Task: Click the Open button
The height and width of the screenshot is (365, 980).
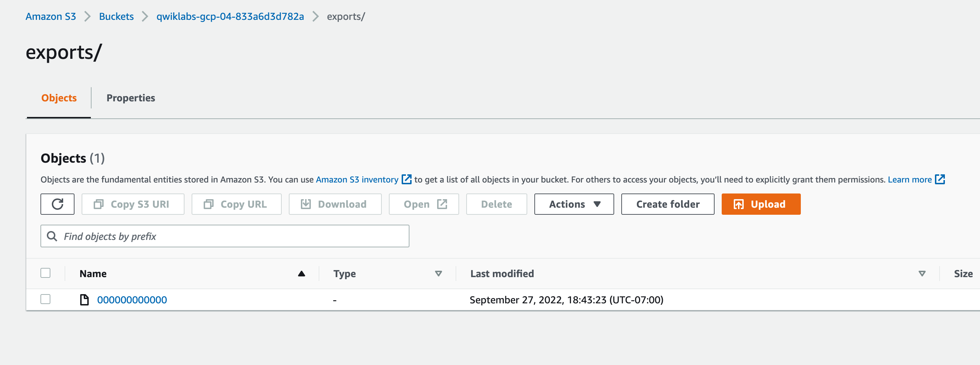Action: pyautogui.click(x=424, y=204)
